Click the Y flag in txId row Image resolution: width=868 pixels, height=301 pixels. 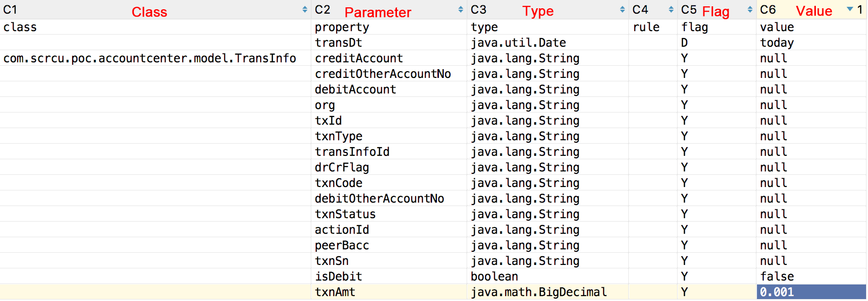(x=717, y=120)
